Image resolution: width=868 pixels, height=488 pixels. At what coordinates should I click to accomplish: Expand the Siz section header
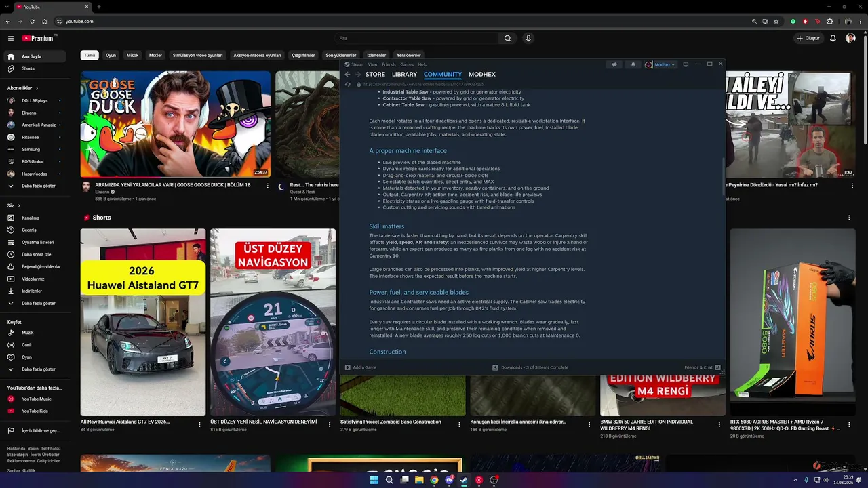(14, 205)
